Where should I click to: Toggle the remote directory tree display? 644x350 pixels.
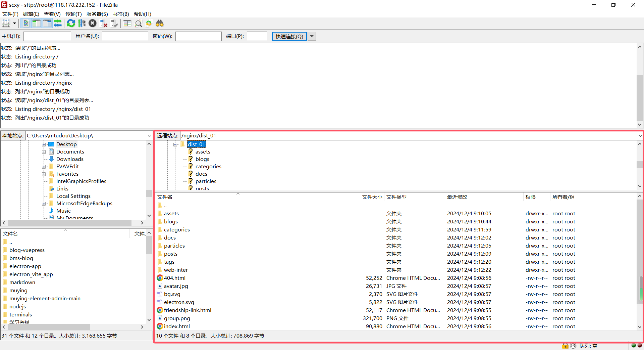click(47, 23)
